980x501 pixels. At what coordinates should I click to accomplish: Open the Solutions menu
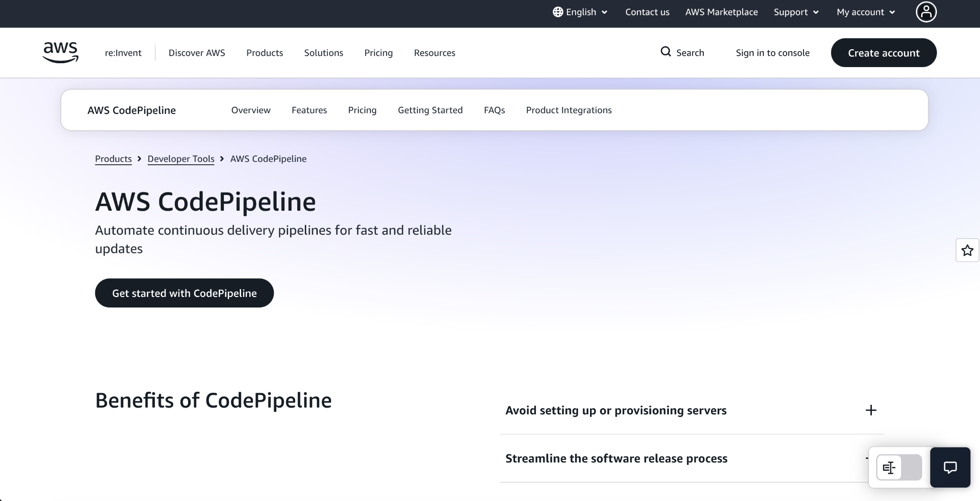[x=323, y=53]
